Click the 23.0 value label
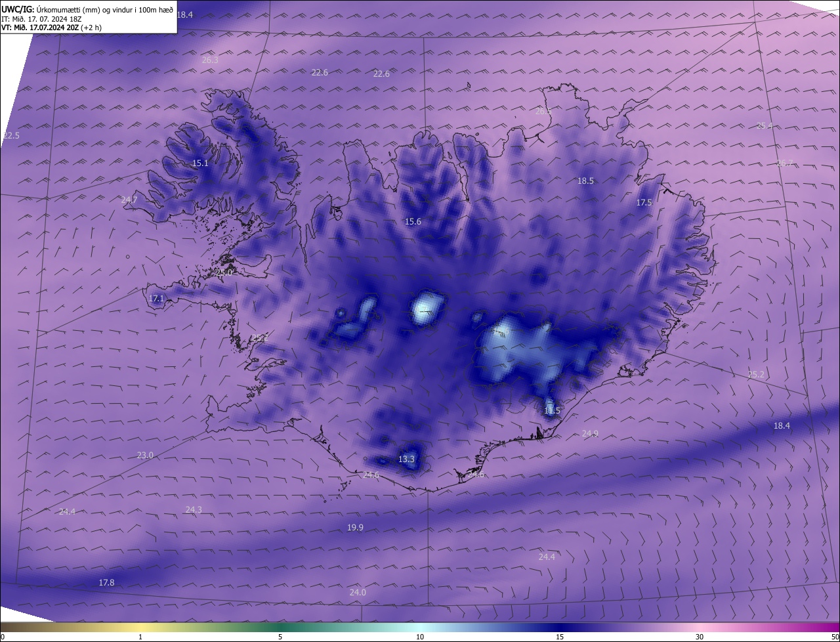The width and height of the screenshot is (840, 642). [x=145, y=455]
